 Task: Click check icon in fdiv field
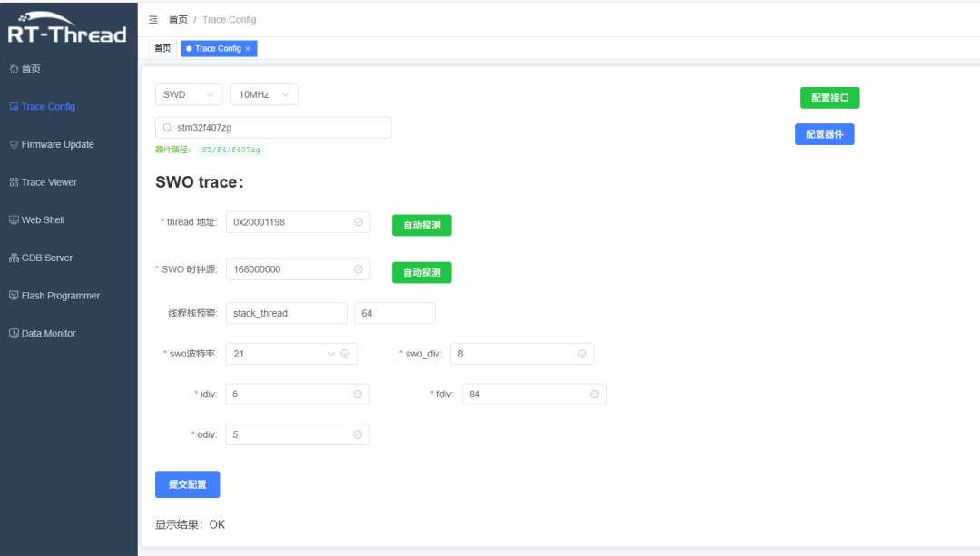(x=594, y=395)
